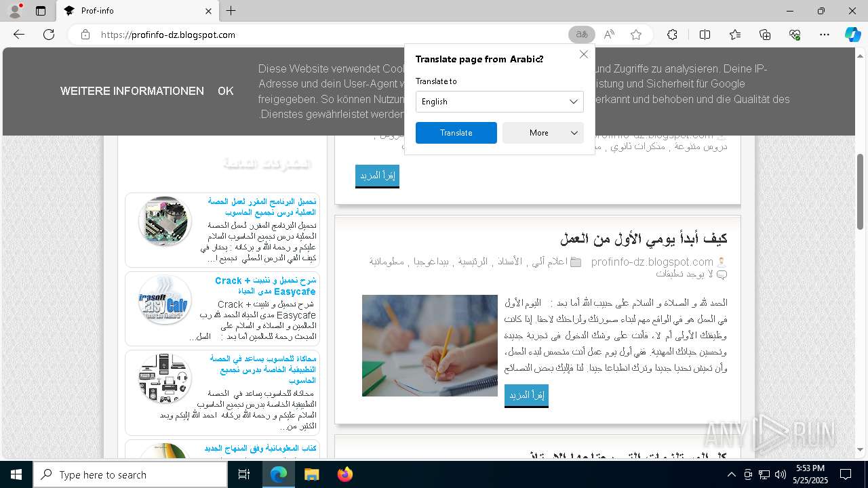Open Settings and more ellipsis menu
Viewport: 868px width, 488px height.
825,35
